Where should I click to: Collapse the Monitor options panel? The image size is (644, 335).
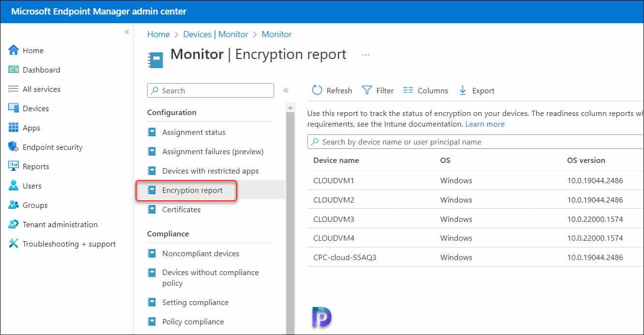pyautogui.click(x=287, y=90)
